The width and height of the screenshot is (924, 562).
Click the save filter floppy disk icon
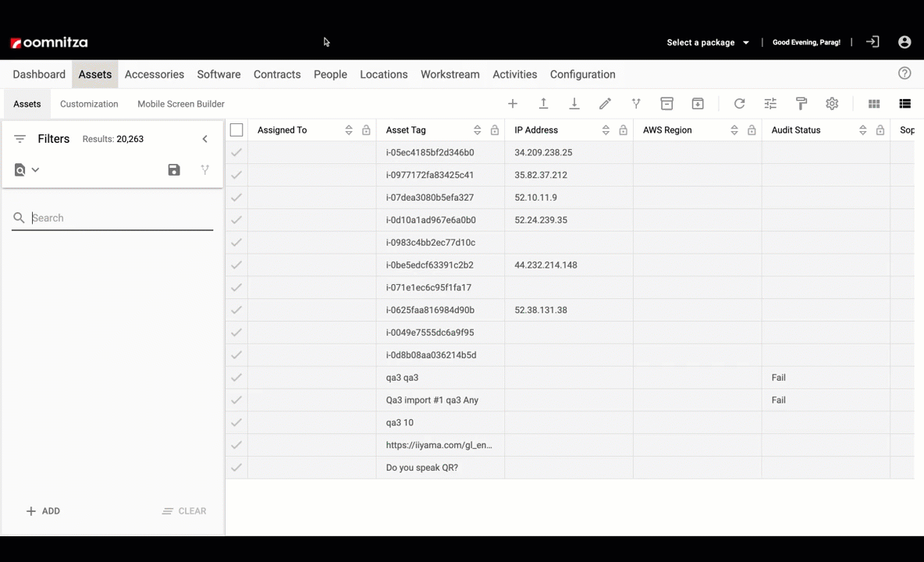[174, 170]
